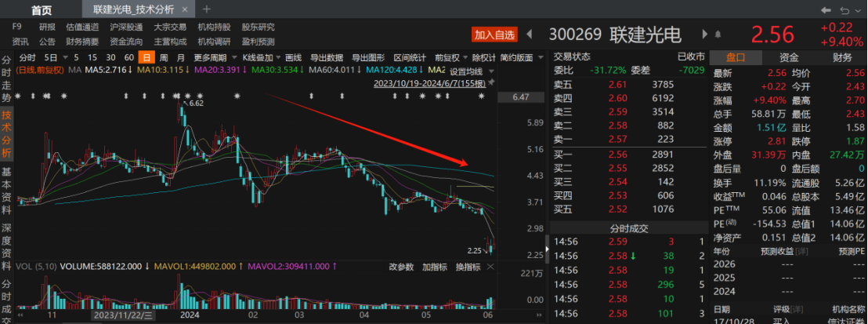Click the 画线 drawing tool button
Viewport: 868px width, 324px height.
point(294,58)
